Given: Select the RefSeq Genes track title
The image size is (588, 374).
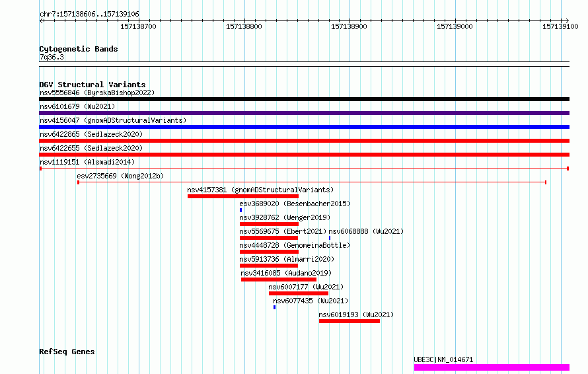Looking at the screenshot, I should point(67,352).
